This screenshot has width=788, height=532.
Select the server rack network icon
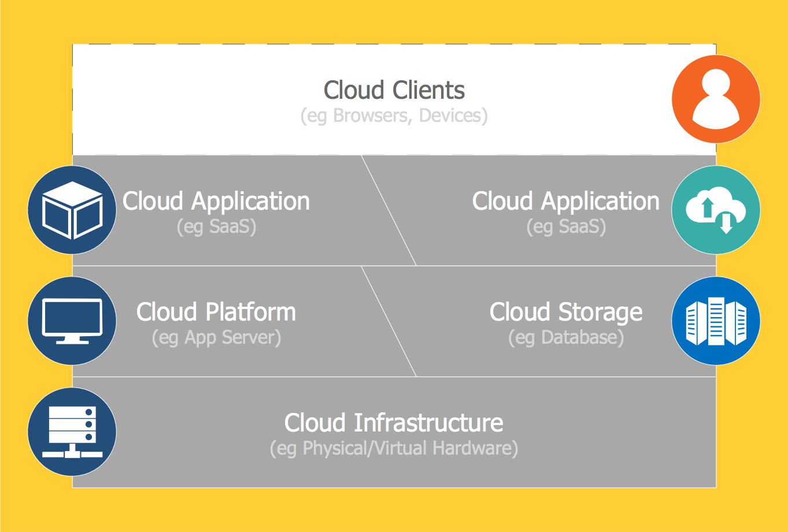[x=72, y=431]
